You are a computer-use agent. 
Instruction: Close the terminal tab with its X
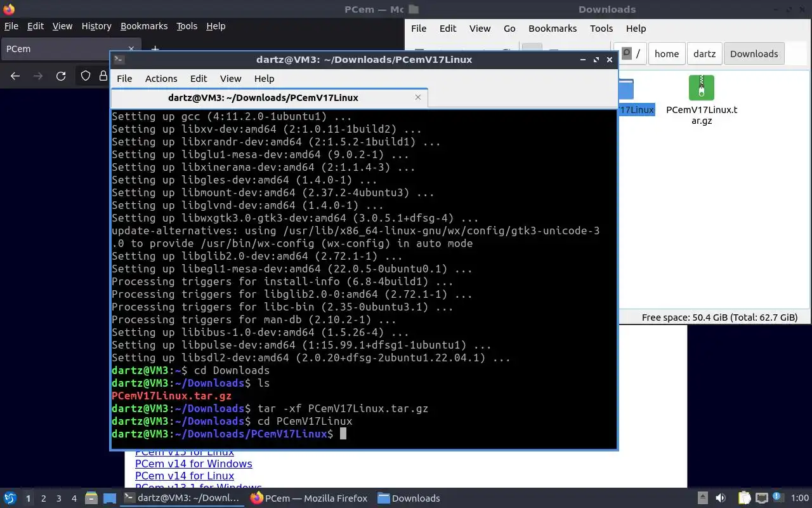418,97
